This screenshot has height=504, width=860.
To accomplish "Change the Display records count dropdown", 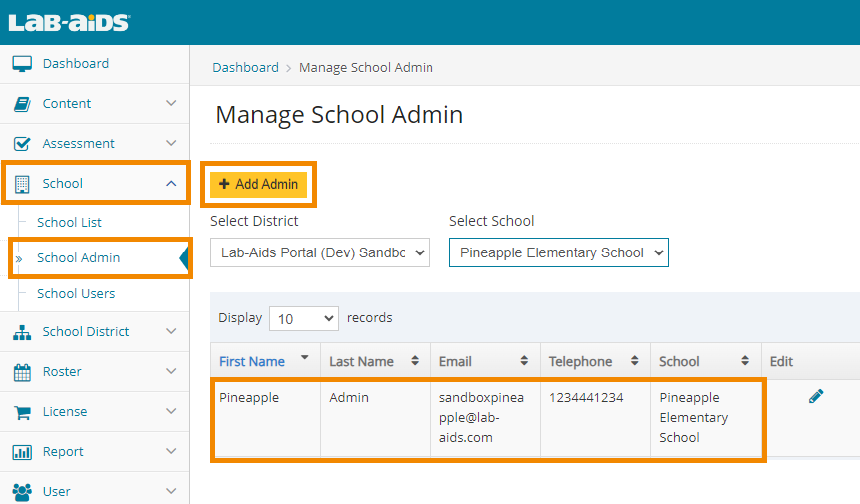I will coord(304,318).
